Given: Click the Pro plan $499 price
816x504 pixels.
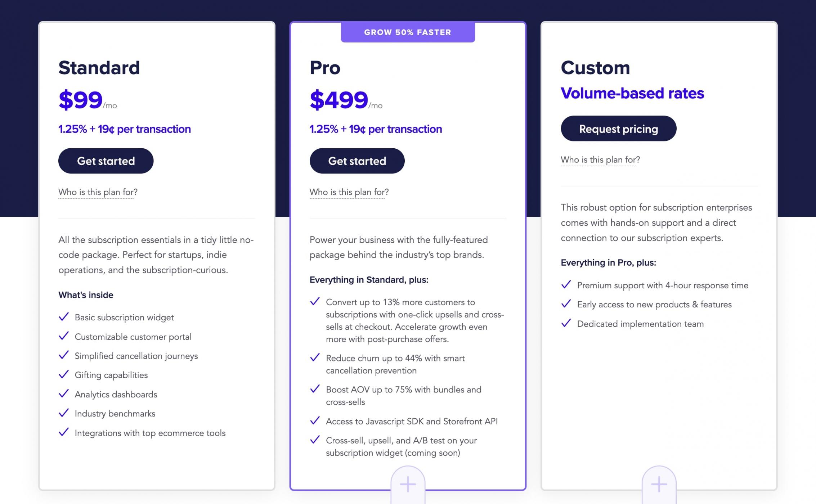Looking at the screenshot, I should point(339,100).
